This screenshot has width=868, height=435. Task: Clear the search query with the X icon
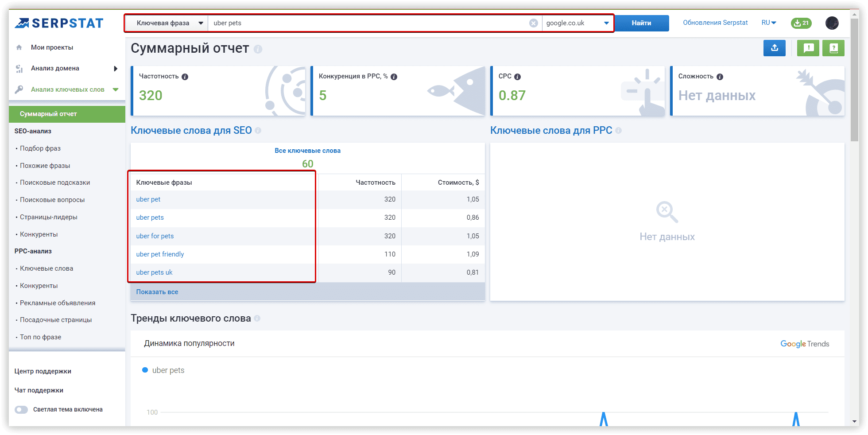pos(534,23)
